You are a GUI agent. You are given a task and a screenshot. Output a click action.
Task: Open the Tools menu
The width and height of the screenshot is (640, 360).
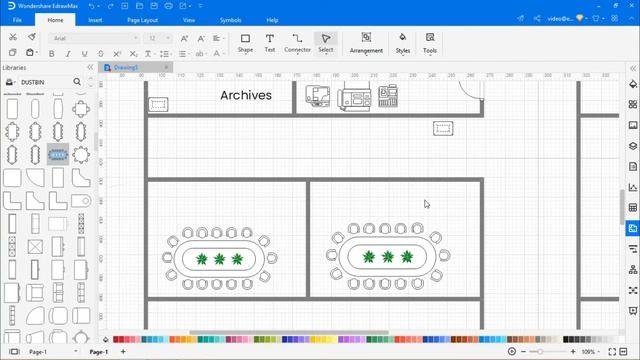coord(430,43)
